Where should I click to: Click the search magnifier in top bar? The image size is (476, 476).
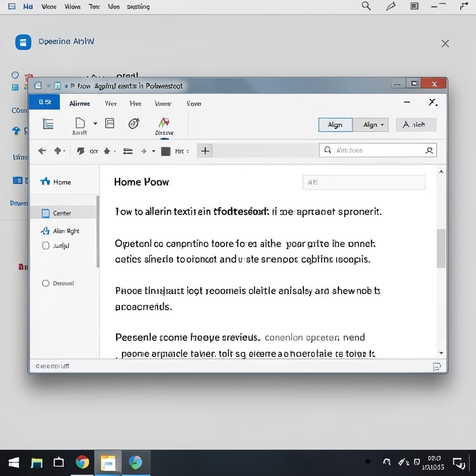pyautogui.click(x=366, y=6)
